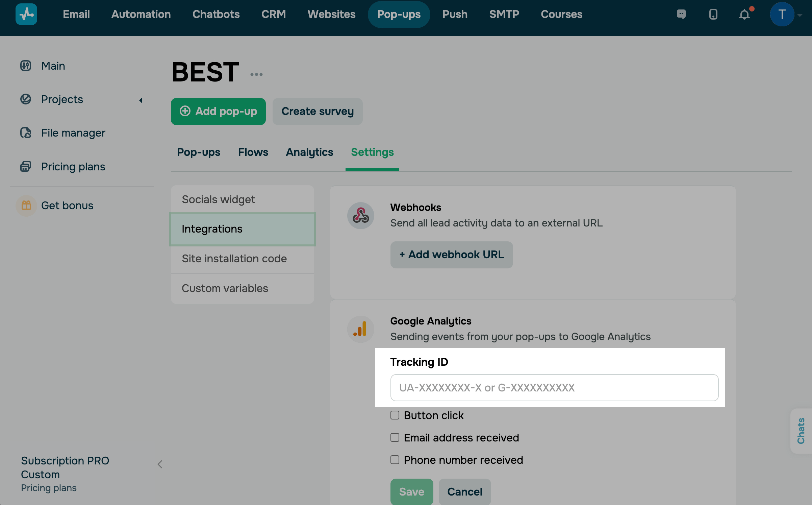This screenshot has width=812, height=505.
Task: Open the chat messages icon in header
Action: pos(681,14)
